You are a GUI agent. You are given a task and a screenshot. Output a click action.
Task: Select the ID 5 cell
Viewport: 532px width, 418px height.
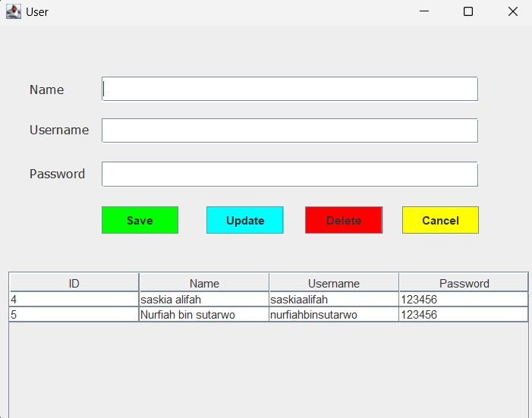point(74,315)
